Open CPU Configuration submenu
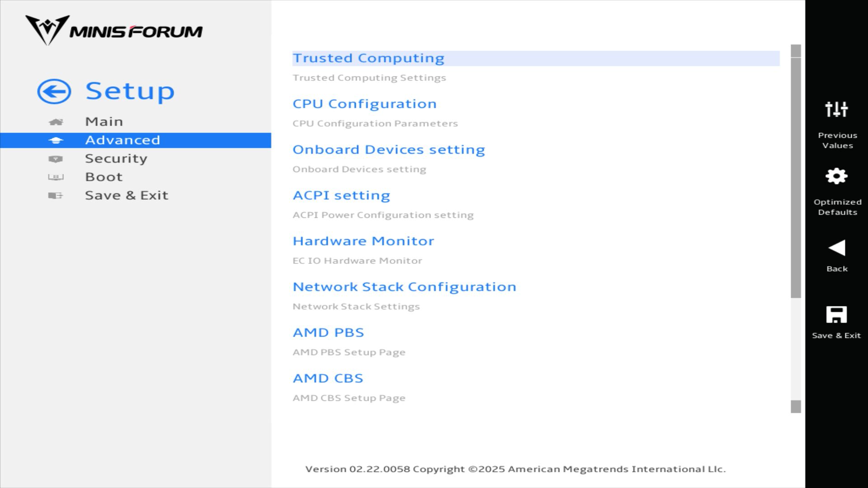This screenshot has height=488, width=868. coord(364,104)
